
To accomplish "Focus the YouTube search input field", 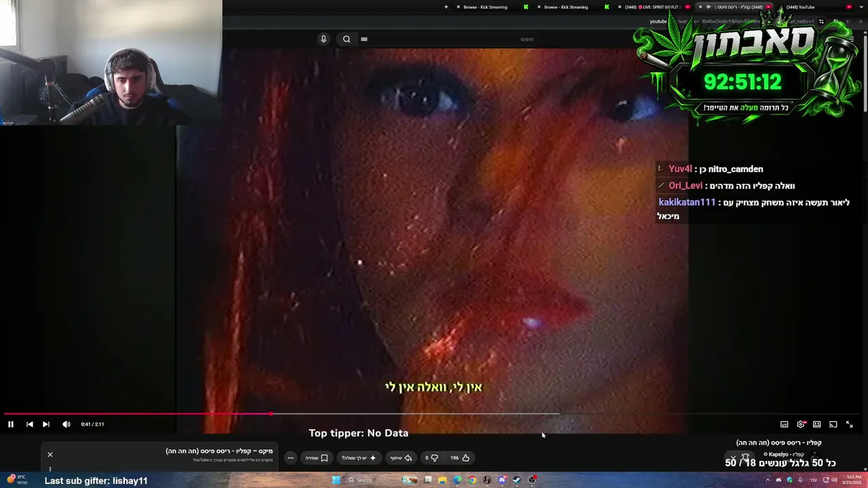I will point(448,39).
